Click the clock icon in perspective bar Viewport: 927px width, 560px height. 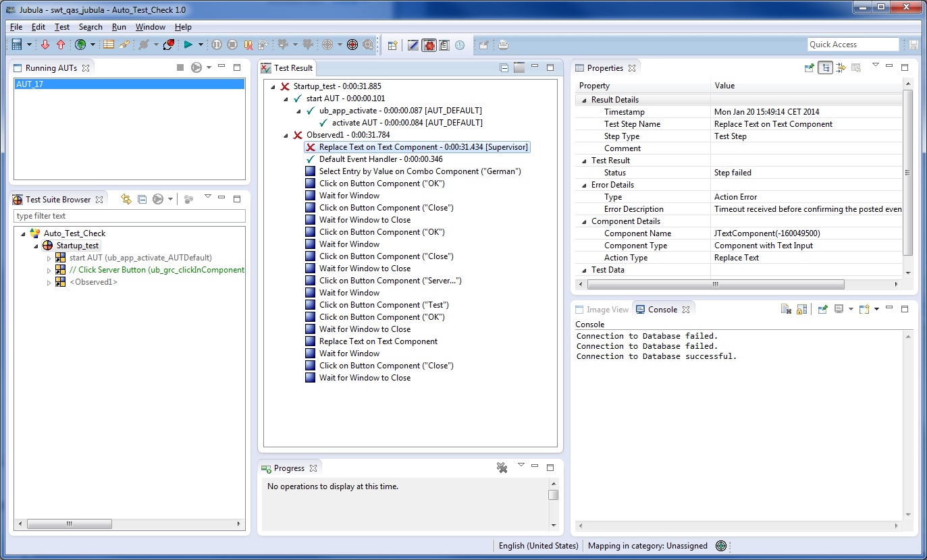tap(460, 45)
